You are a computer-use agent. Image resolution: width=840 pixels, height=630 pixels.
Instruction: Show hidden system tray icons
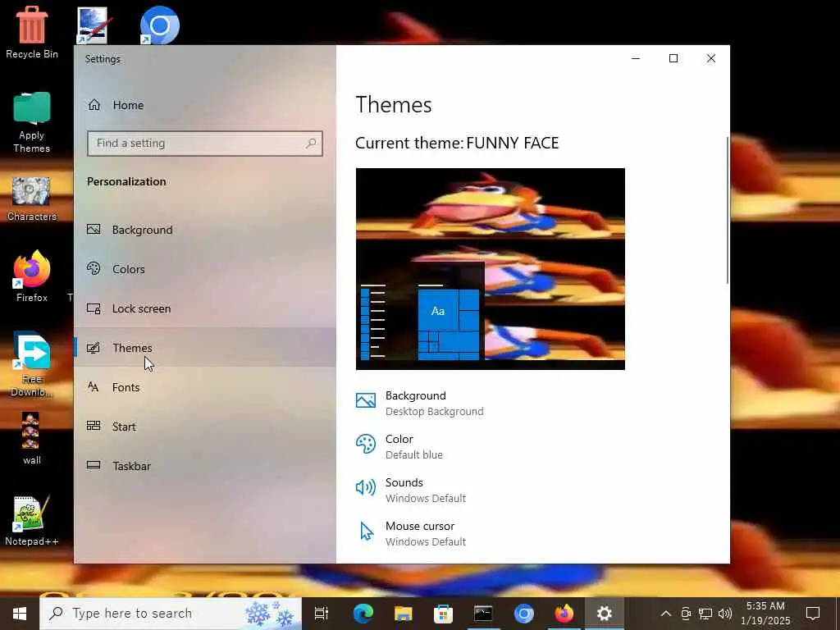[x=665, y=614]
